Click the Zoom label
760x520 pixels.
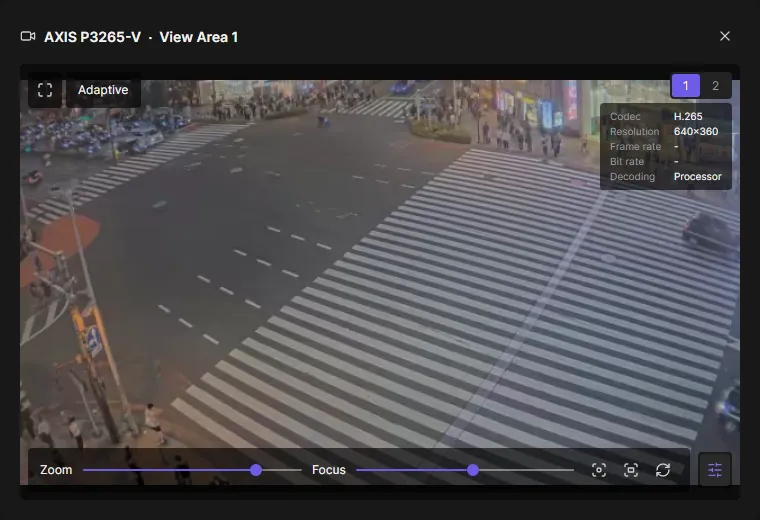click(x=56, y=470)
